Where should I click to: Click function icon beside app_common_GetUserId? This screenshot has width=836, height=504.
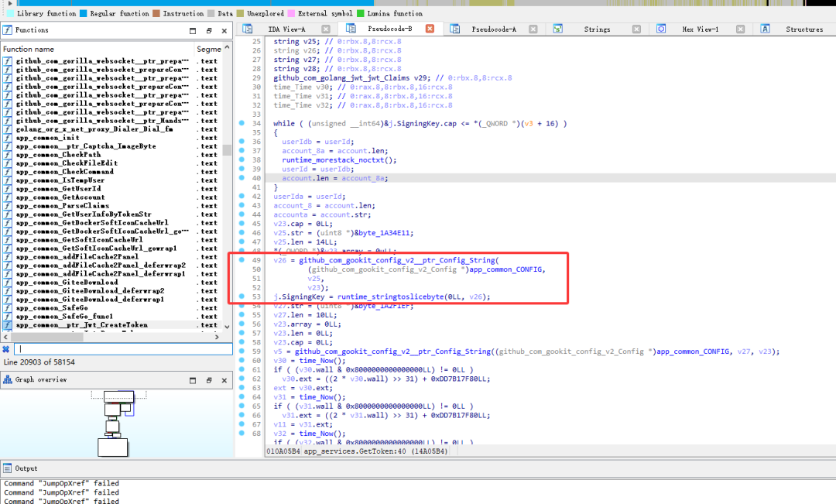click(x=8, y=189)
